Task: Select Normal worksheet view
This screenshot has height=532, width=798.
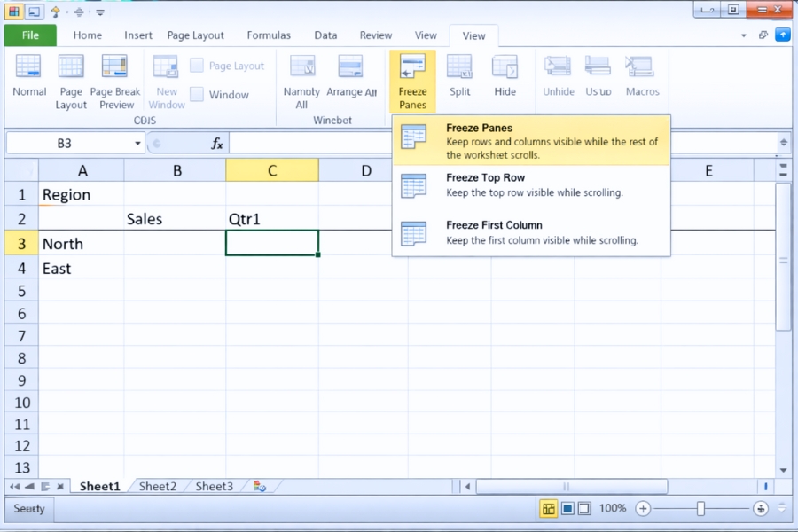Action: 28,79
